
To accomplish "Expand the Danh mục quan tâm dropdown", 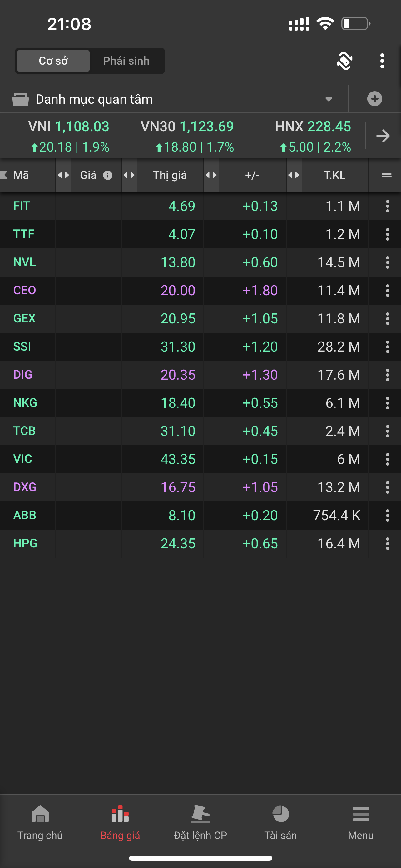I will point(329,99).
